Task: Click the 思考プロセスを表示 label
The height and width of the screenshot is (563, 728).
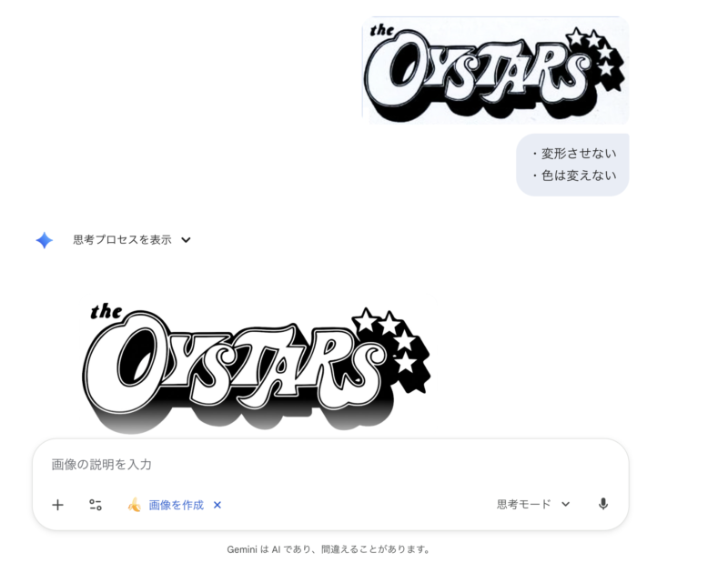Action: [x=123, y=240]
